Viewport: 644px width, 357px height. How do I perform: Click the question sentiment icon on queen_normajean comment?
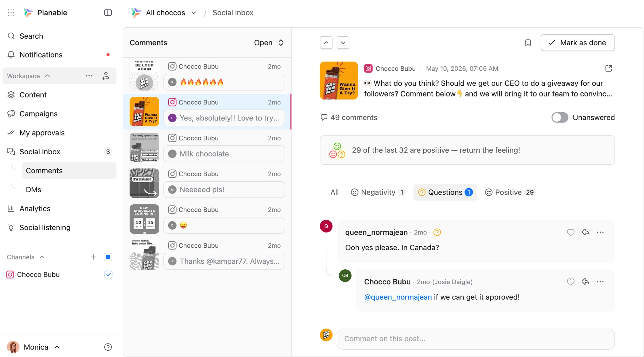(x=437, y=232)
